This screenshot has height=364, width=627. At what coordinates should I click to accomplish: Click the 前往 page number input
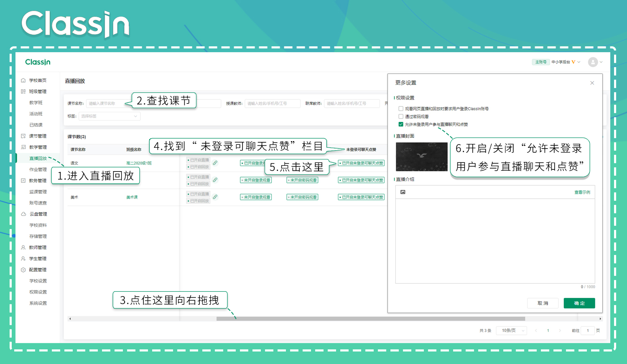(x=588, y=331)
